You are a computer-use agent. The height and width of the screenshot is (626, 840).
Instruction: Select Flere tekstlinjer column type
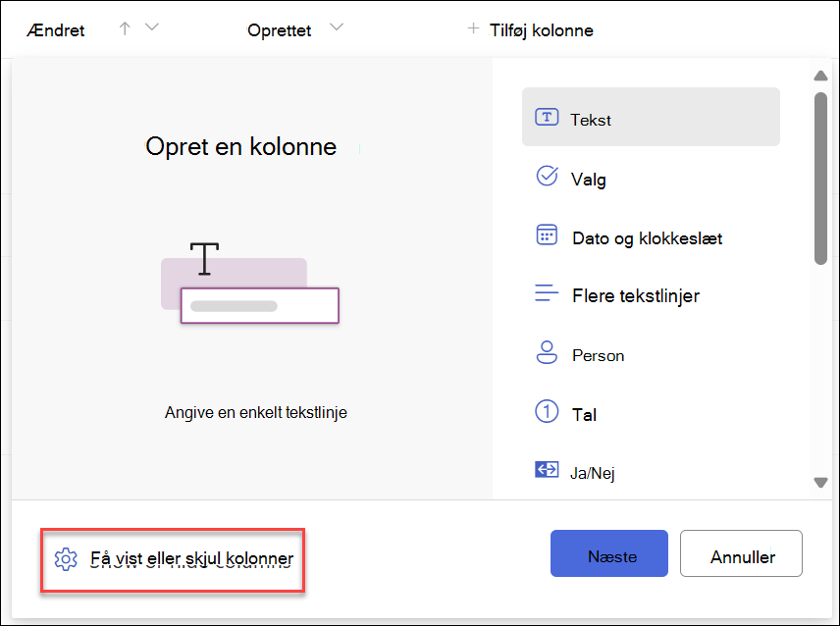(651, 295)
